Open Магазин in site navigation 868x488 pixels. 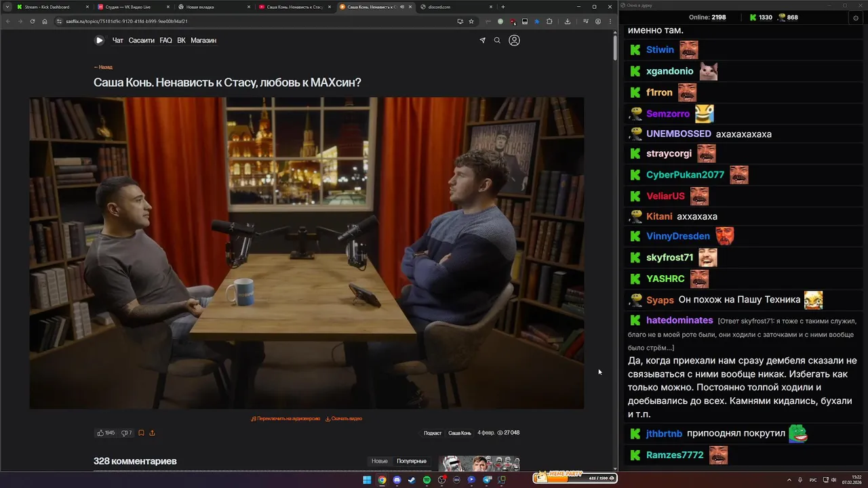coord(203,41)
